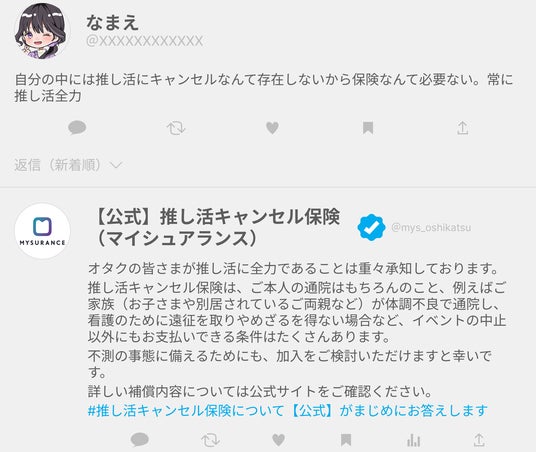Screen dimensions: 536x452
Task: Like the MYSURANCE reply
Action: click(x=278, y=440)
